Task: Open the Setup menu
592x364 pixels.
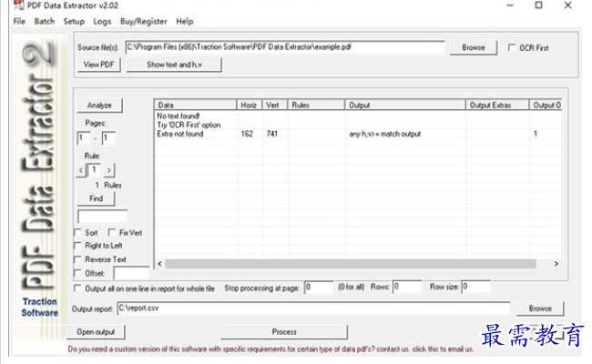Action: tap(74, 22)
